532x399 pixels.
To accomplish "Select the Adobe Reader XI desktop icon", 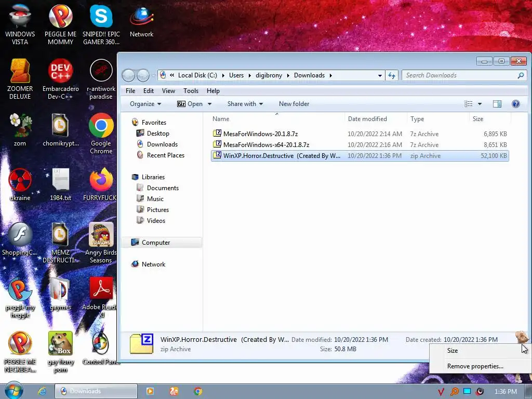I will point(101,298).
